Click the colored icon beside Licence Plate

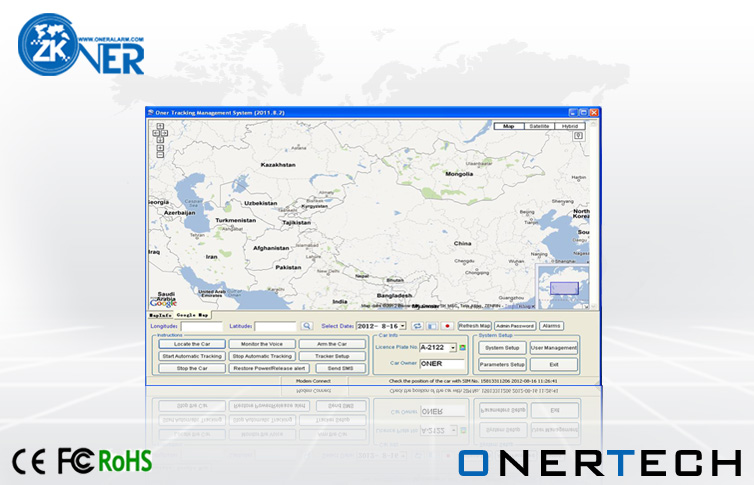[463, 348]
